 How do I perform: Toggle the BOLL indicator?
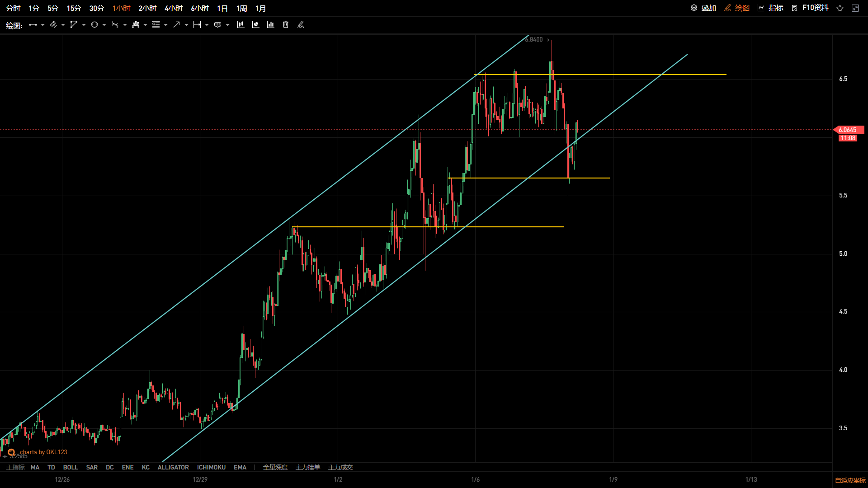pos(71,467)
